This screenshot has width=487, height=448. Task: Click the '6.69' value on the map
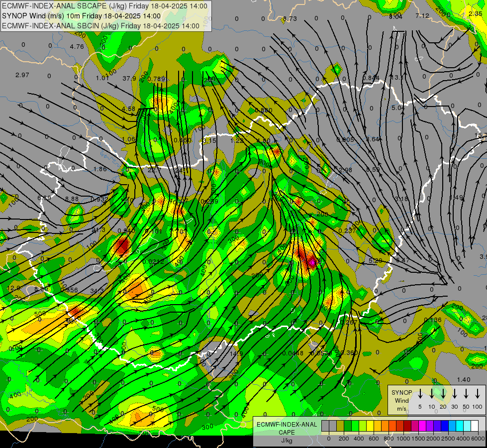[44, 198]
